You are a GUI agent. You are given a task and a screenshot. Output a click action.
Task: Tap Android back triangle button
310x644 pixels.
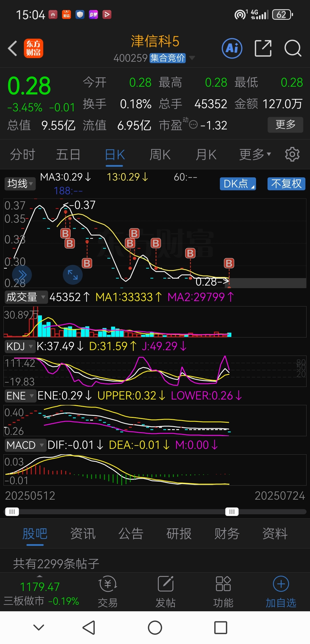89,628
